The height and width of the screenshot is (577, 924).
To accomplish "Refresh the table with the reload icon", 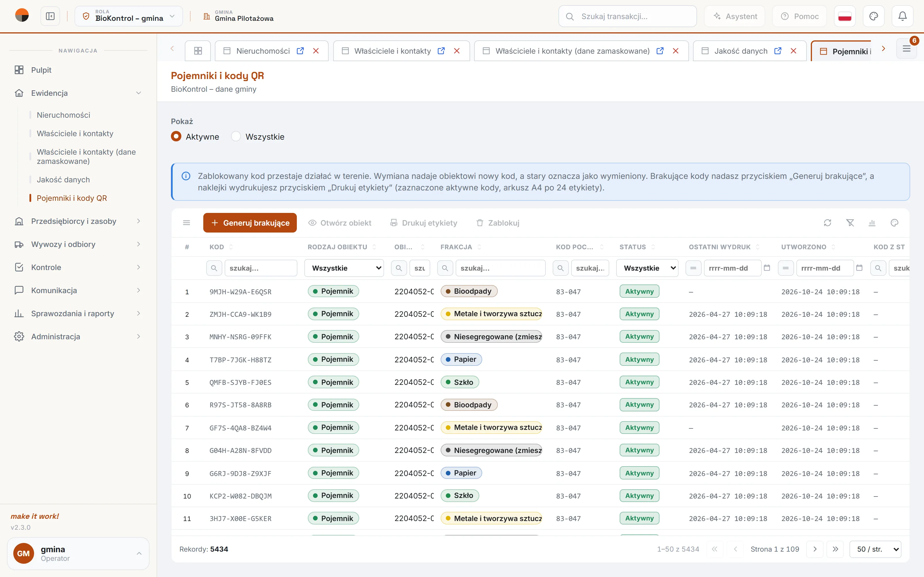I will [827, 223].
